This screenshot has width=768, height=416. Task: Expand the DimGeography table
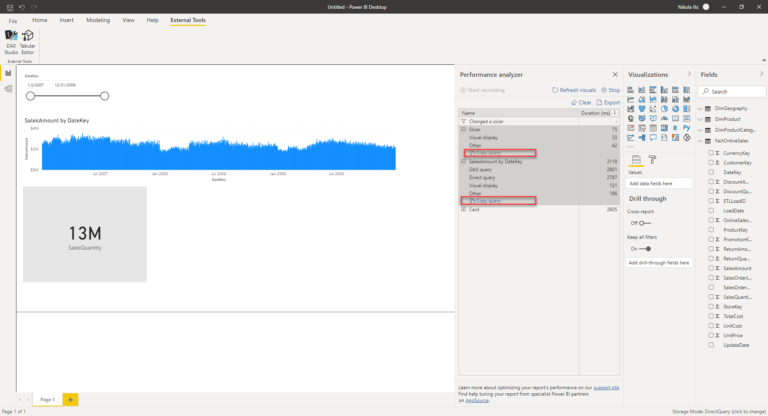point(699,108)
